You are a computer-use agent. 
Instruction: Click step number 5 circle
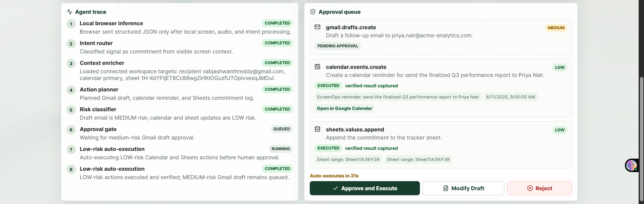point(71,110)
